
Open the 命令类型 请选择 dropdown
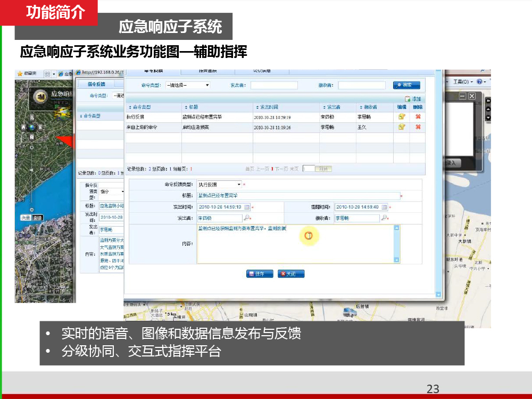coord(188,85)
